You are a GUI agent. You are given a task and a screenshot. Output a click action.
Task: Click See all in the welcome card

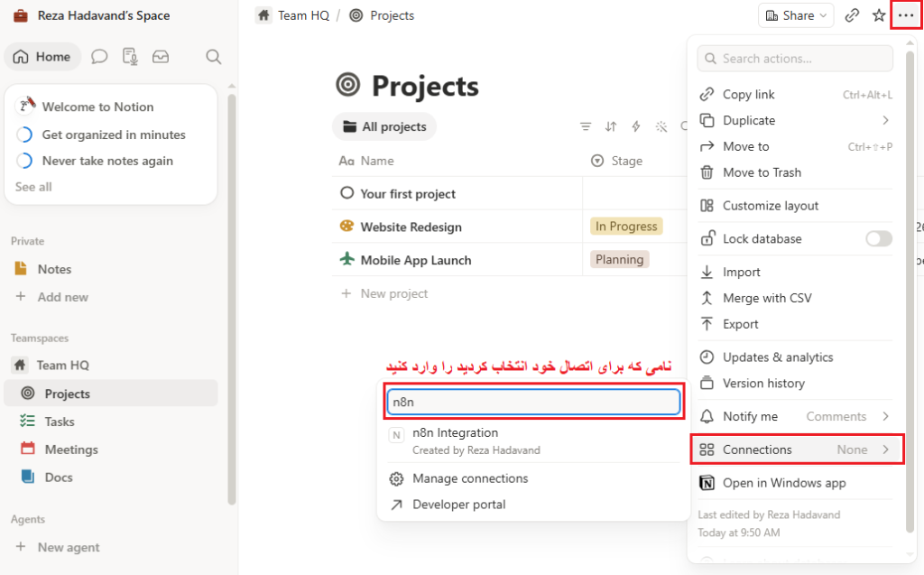coord(33,187)
